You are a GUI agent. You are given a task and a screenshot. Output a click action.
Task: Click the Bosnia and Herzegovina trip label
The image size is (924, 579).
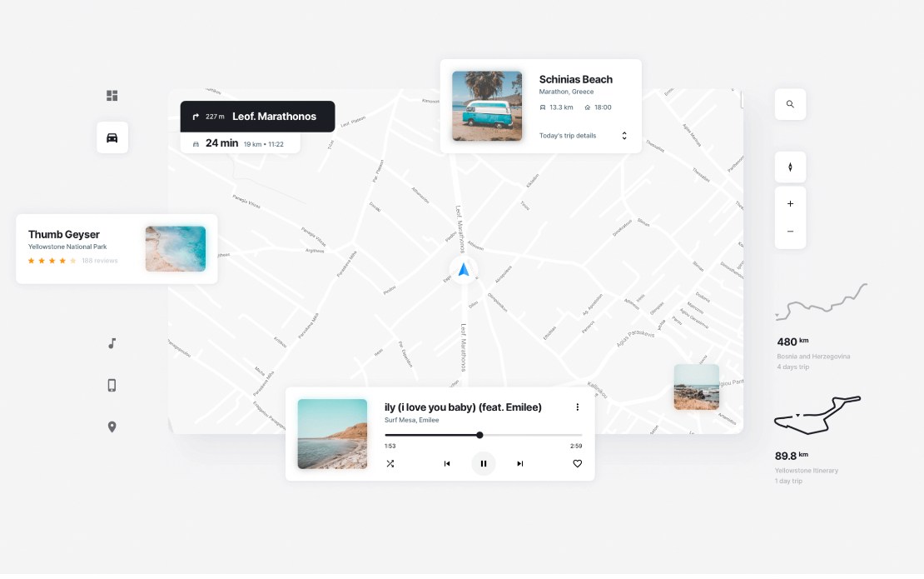coord(813,356)
